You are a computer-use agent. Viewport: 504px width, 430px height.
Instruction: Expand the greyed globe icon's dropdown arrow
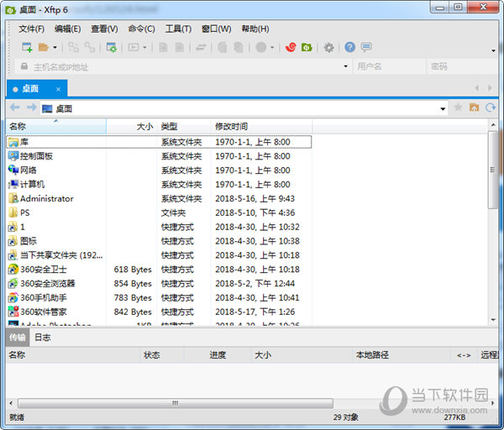tap(272, 48)
